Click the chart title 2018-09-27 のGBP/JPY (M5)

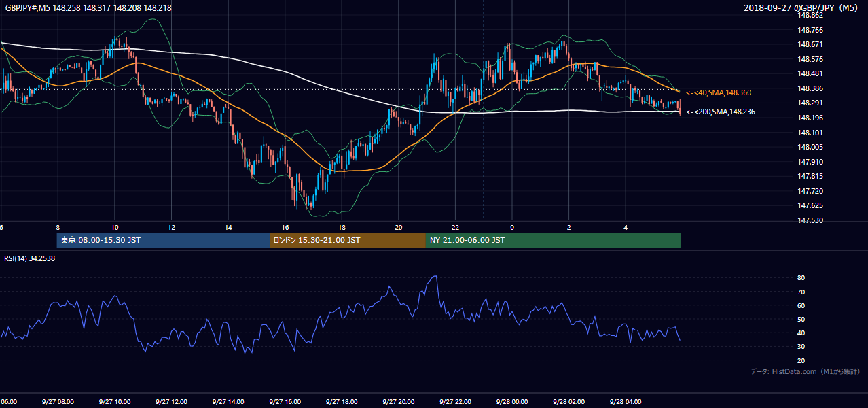click(802, 7)
